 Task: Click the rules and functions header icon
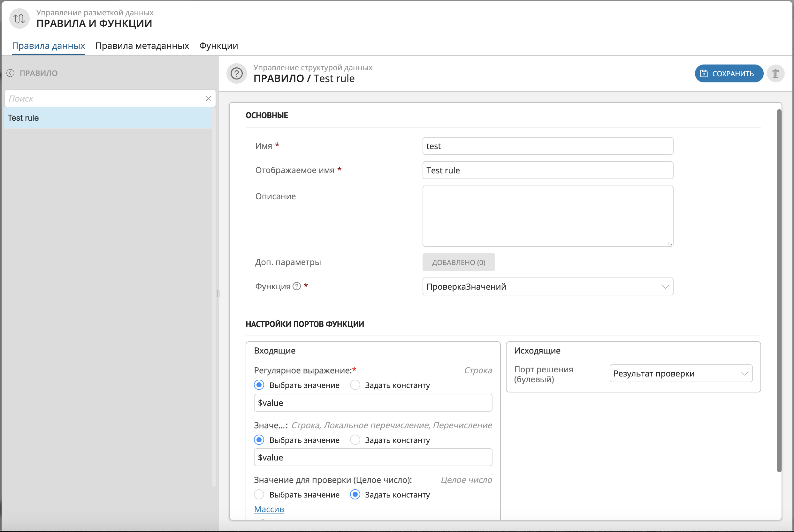19,19
